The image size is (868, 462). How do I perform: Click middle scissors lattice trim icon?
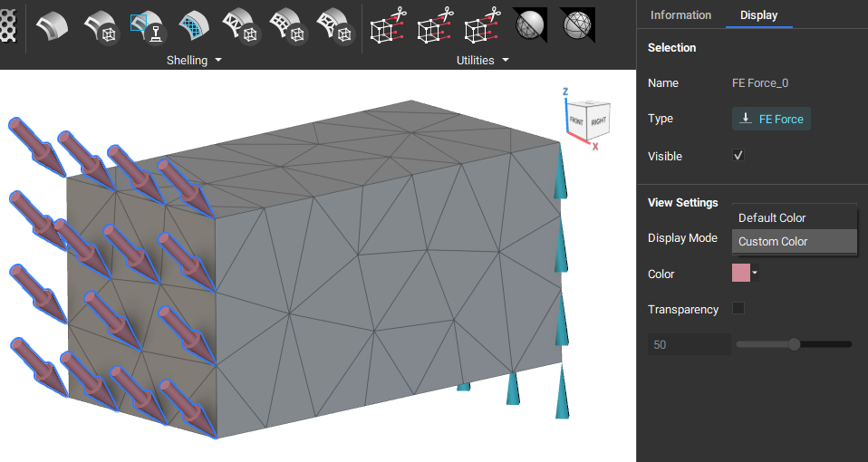[x=435, y=25]
